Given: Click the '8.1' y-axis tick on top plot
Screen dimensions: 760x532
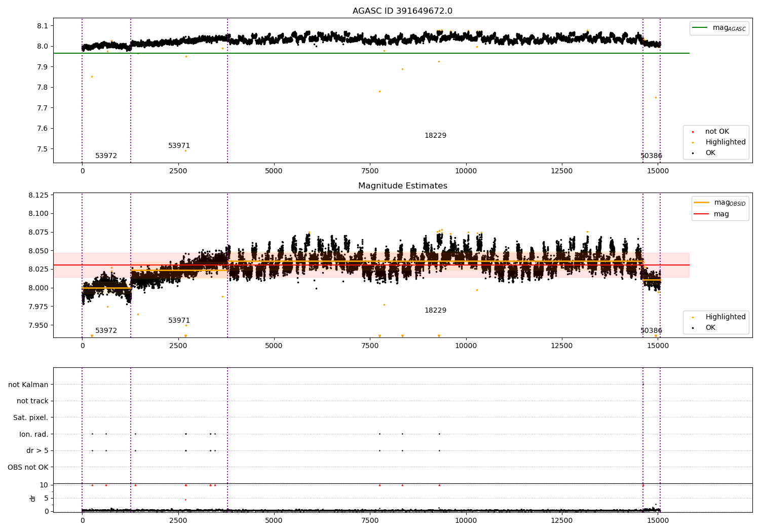Looking at the screenshot, I should click(x=43, y=26).
